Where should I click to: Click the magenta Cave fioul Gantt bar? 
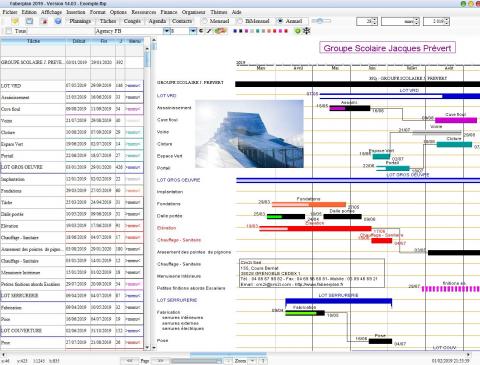(456, 120)
